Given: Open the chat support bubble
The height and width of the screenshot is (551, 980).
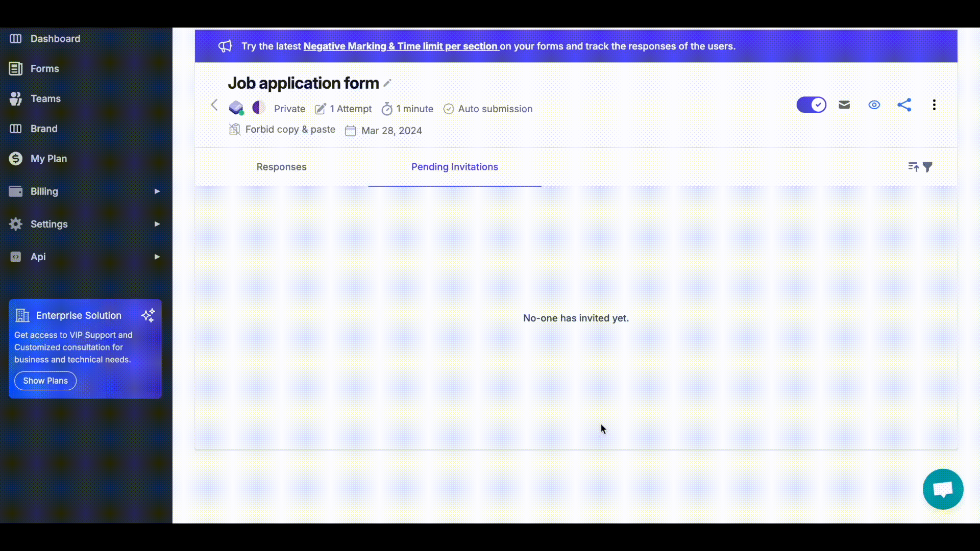Looking at the screenshot, I should 942,489.
